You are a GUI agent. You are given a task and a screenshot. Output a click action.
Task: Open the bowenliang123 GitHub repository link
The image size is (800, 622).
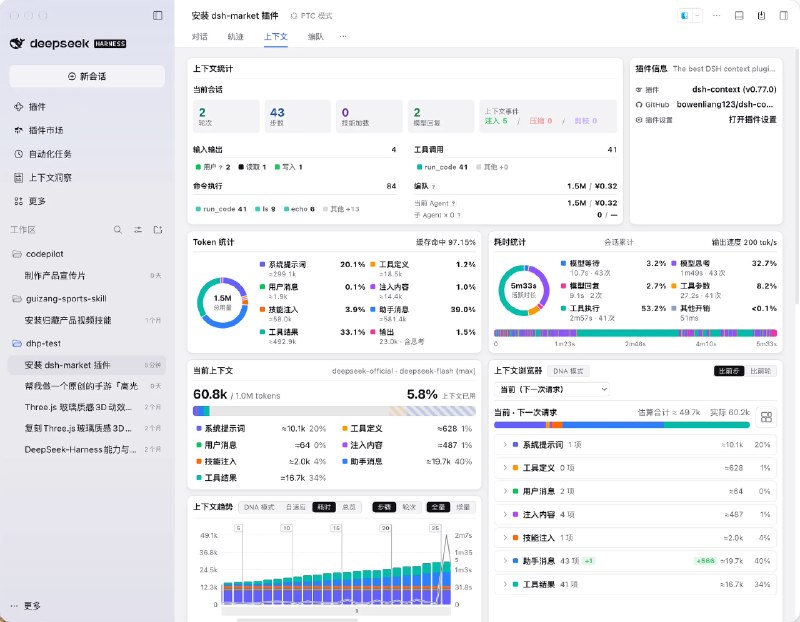(724, 105)
